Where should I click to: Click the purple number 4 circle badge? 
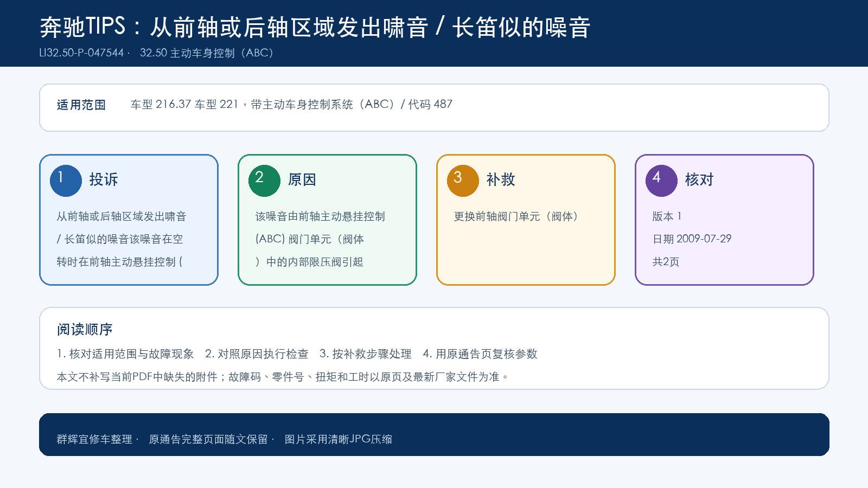pos(661,181)
